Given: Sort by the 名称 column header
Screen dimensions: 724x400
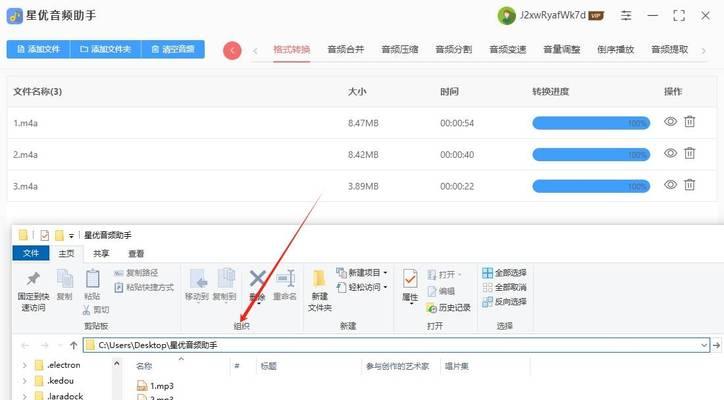Looking at the screenshot, I should [144, 366].
